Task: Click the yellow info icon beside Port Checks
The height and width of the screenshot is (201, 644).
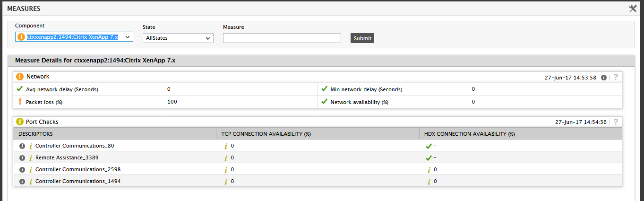Action: click(20, 122)
